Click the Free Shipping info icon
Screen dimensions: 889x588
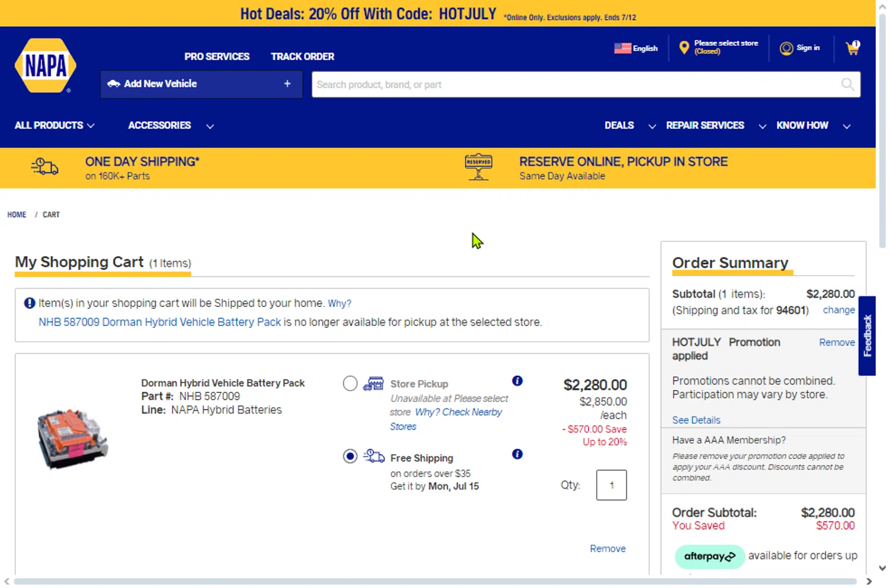pos(517,454)
